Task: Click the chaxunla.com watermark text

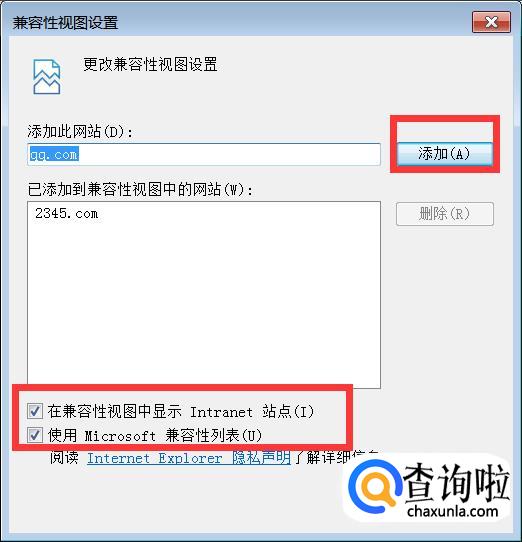Action: [x=453, y=512]
